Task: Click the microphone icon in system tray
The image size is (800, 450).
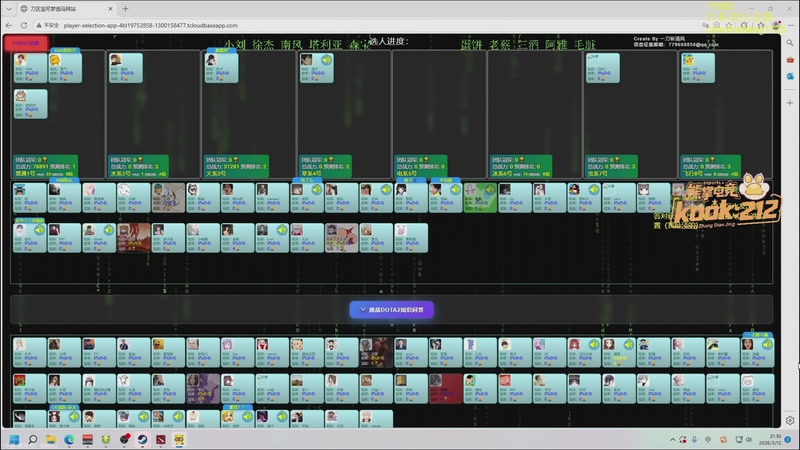Action: point(694,439)
